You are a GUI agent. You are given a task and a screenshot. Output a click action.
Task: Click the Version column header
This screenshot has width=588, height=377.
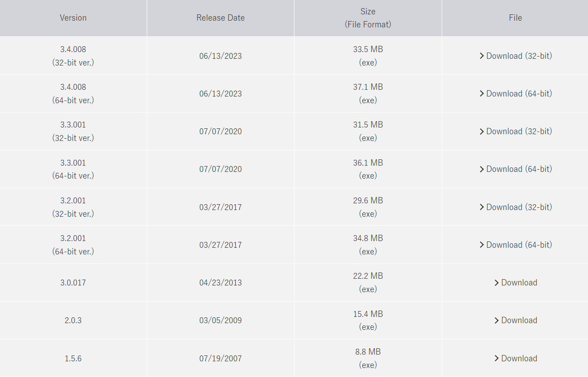tap(73, 18)
